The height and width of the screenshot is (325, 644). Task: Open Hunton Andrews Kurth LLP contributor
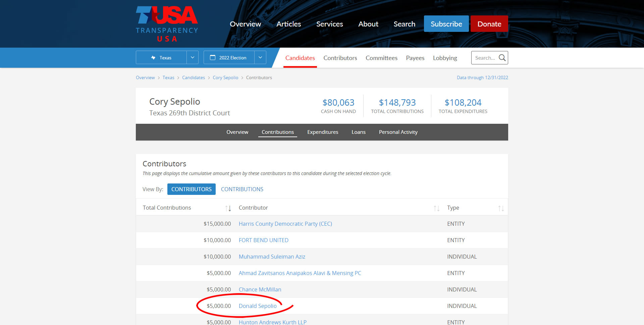pyautogui.click(x=273, y=322)
